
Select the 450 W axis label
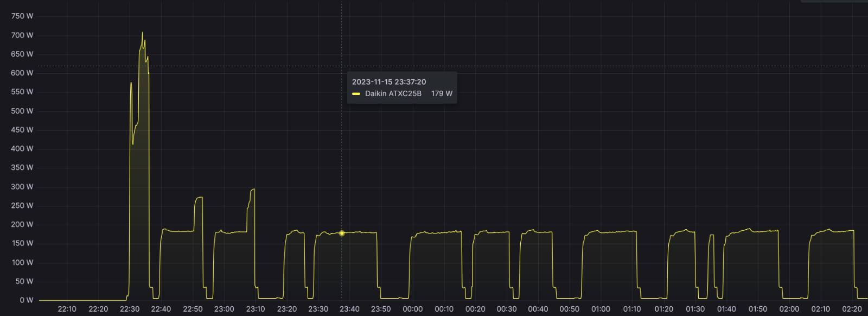click(x=22, y=130)
